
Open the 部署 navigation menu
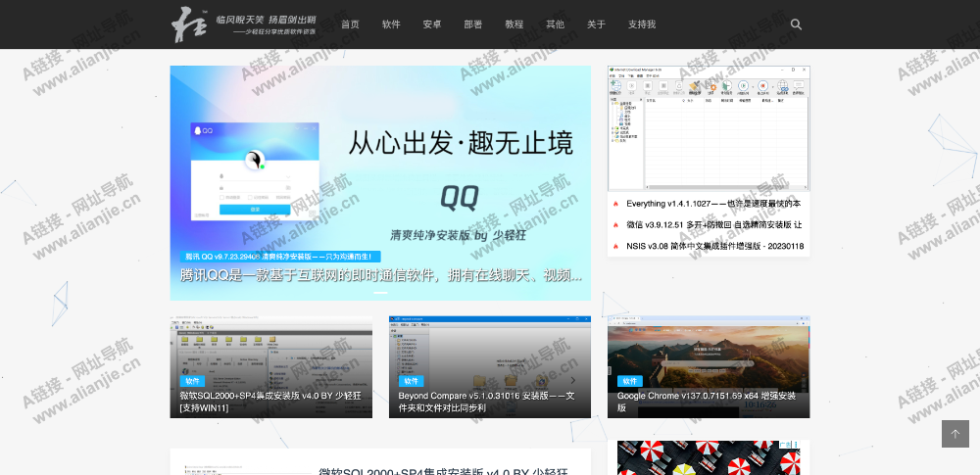pyautogui.click(x=473, y=24)
